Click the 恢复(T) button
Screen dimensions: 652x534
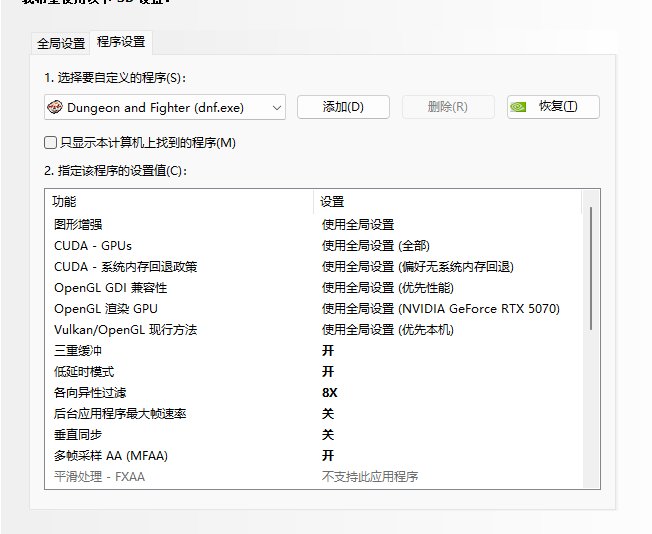(553, 107)
